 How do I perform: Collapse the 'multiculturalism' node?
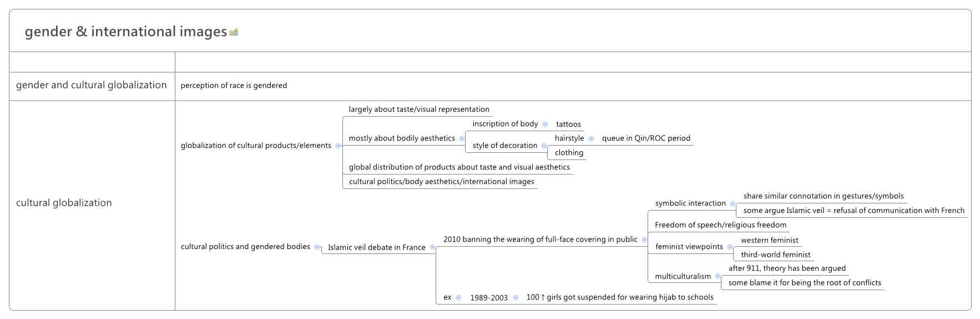click(718, 276)
